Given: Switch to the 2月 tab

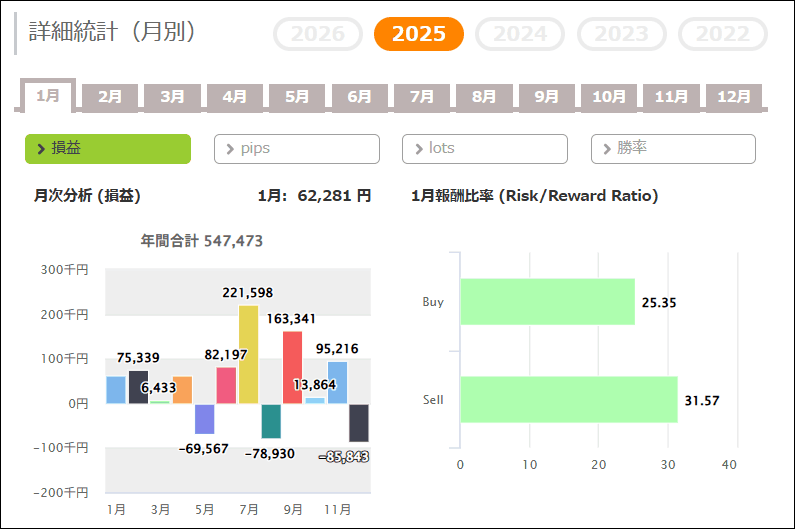Looking at the screenshot, I should coord(110,97).
